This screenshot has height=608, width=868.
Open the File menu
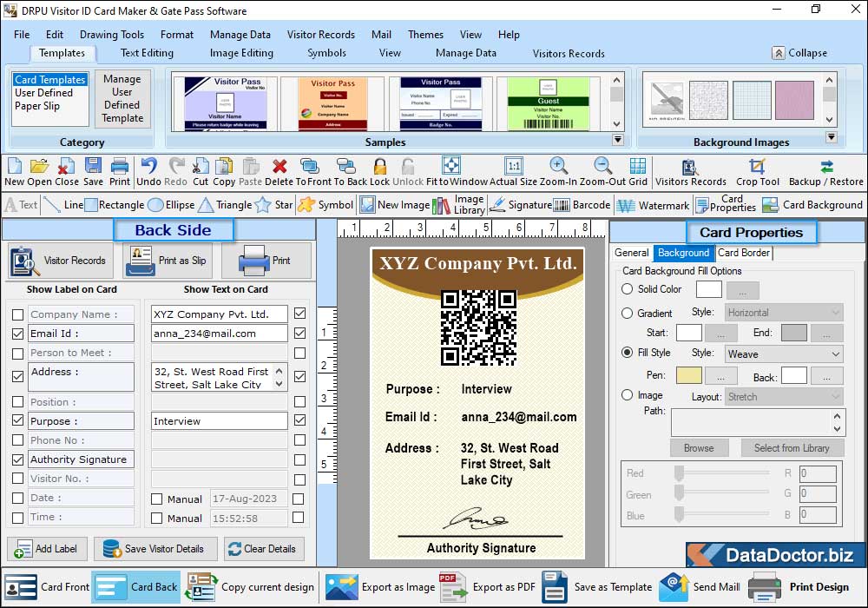pyautogui.click(x=22, y=35)
